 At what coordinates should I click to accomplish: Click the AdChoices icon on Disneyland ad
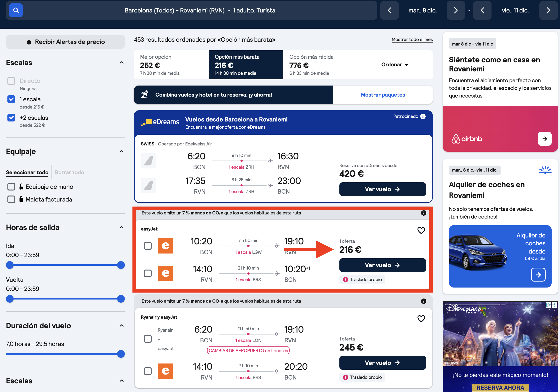point(548,305)
